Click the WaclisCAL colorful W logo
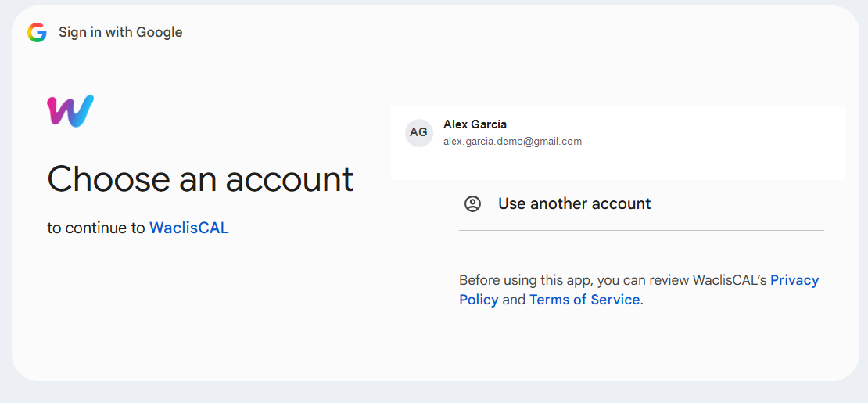The height and width of the screenshot is (403, 868). click(70, 111)
